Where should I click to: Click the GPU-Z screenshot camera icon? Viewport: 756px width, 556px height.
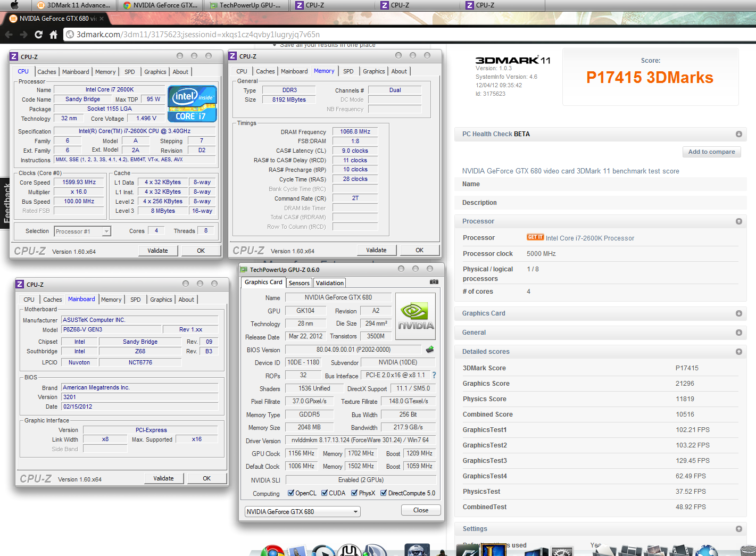pyautogui.click(x=434, y=282)
